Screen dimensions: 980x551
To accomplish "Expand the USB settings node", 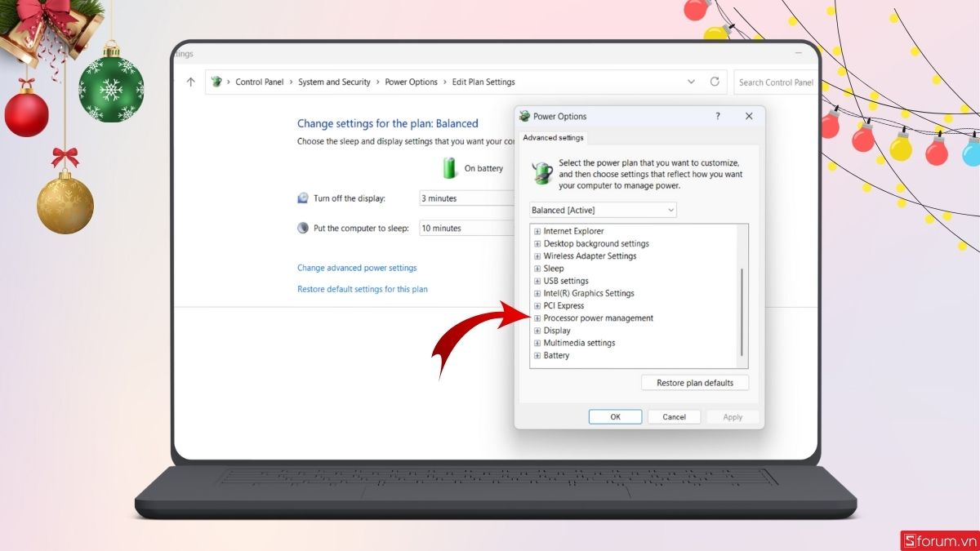I will 537,281.
